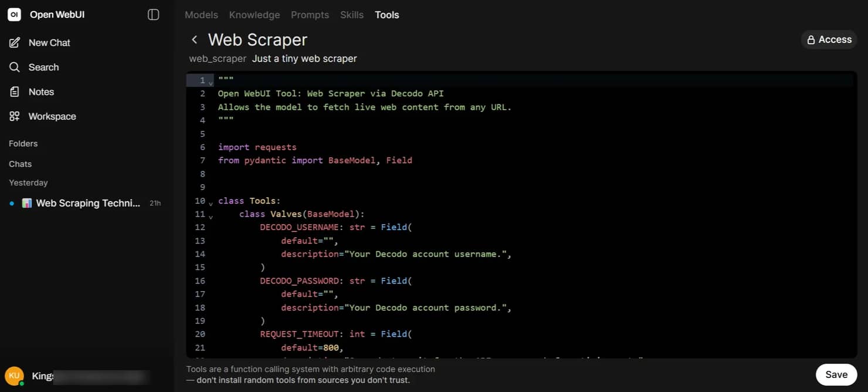
Task: Edit description 'Just a tiny web scraper'
Action: (x=304, y=59)
